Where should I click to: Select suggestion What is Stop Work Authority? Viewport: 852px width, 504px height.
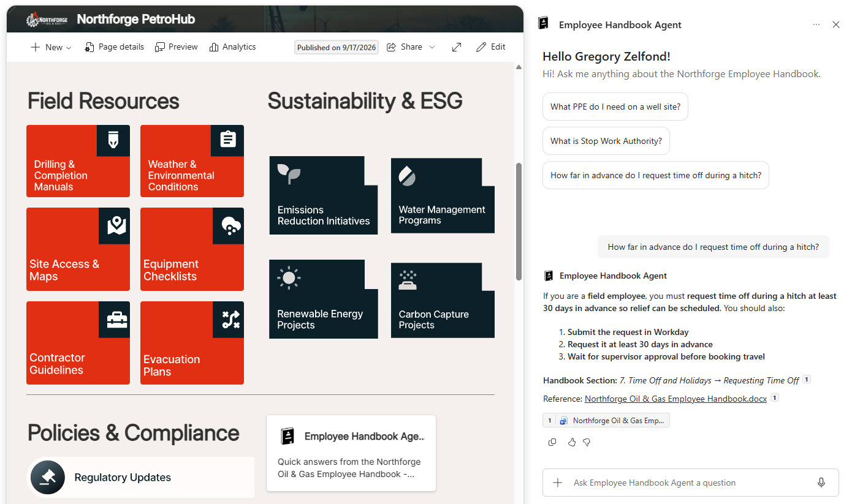click(606, 141)
